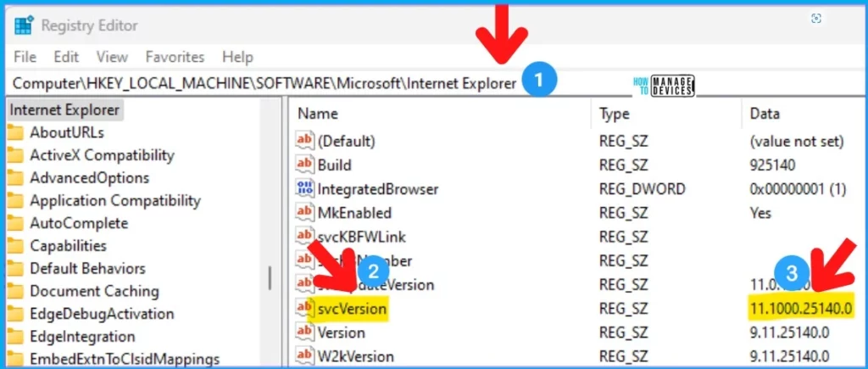Click the (Default) value string icon
The height and width of the screenshot is (369, 868).
coord(305,142)
